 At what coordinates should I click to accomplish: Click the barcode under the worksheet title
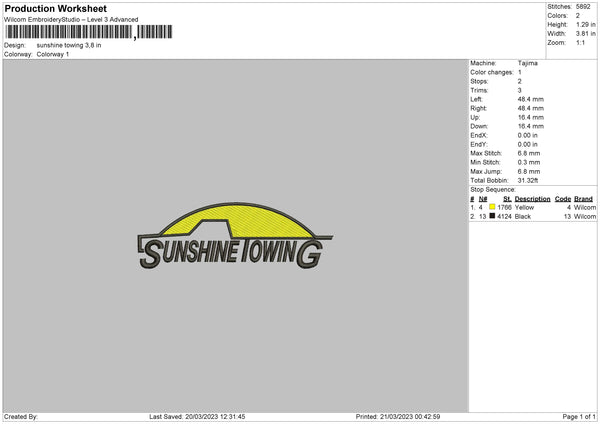(89, 32)
